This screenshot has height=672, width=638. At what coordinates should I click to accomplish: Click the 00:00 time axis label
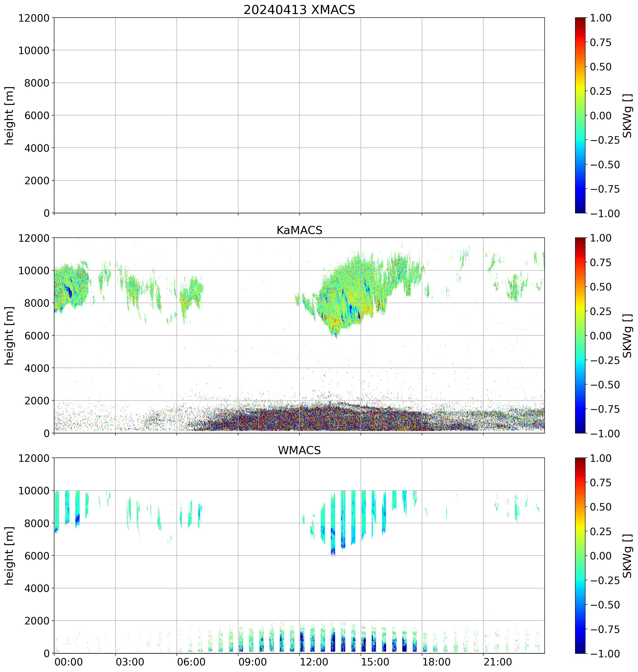(69, 662)
